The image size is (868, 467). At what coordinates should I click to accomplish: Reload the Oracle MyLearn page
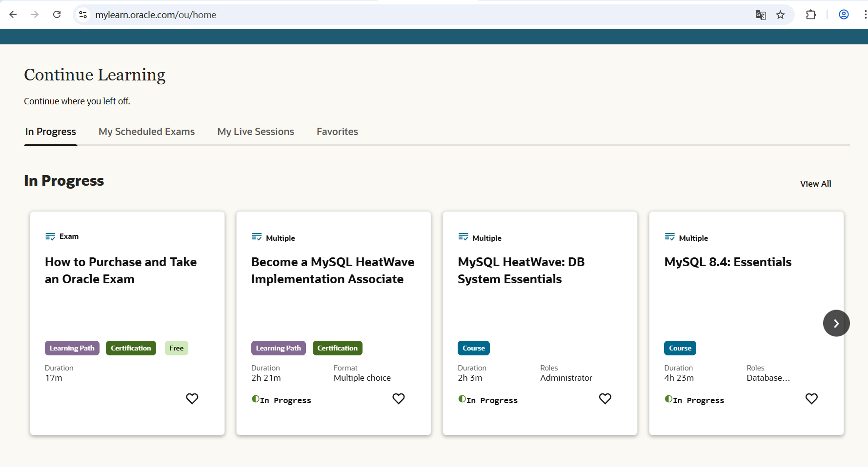(x=57, y=15)
